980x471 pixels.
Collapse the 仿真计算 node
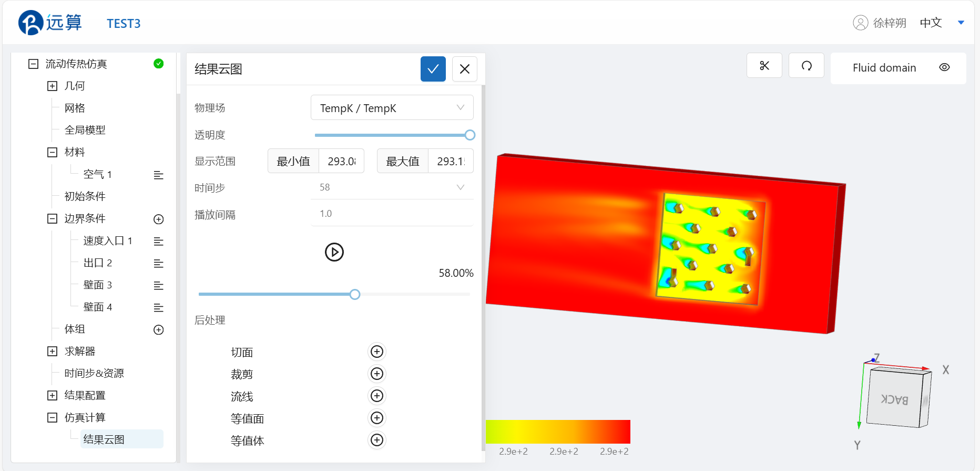52,417
